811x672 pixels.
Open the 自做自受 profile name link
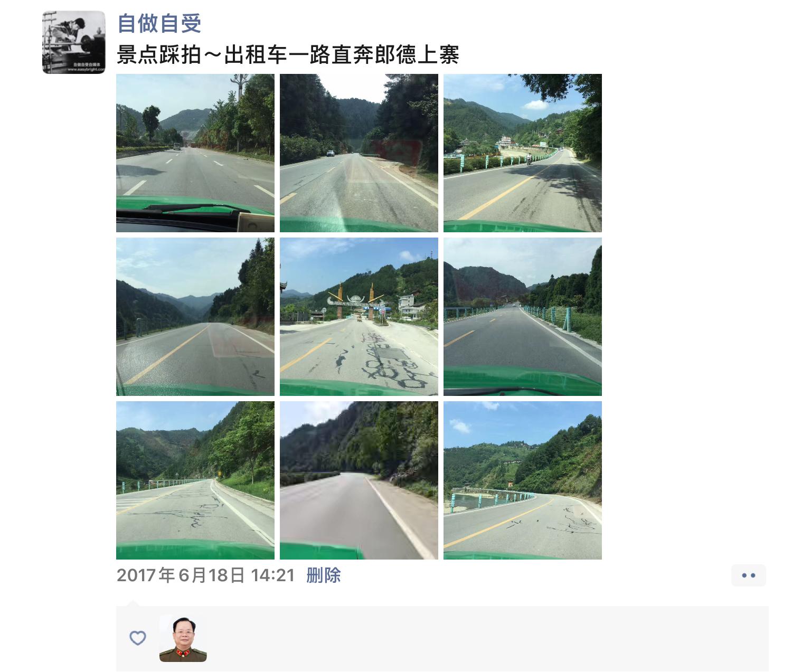click(x=159, y=23)
